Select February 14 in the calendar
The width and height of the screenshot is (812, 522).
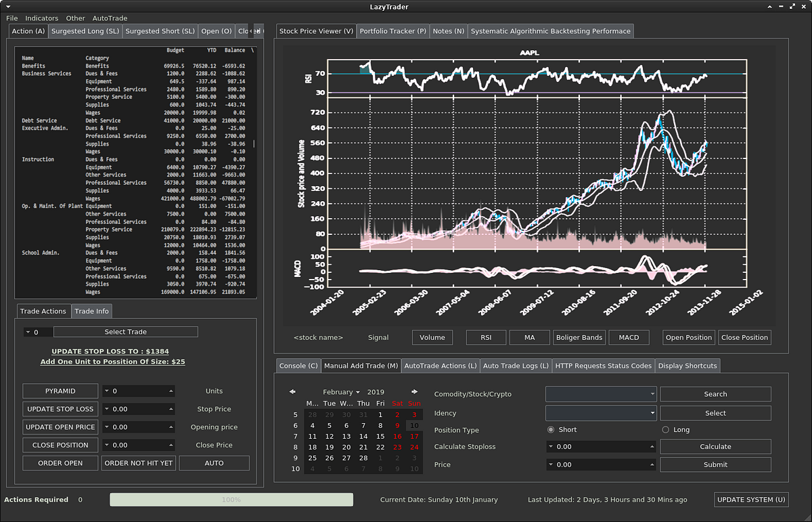(363, 437)
